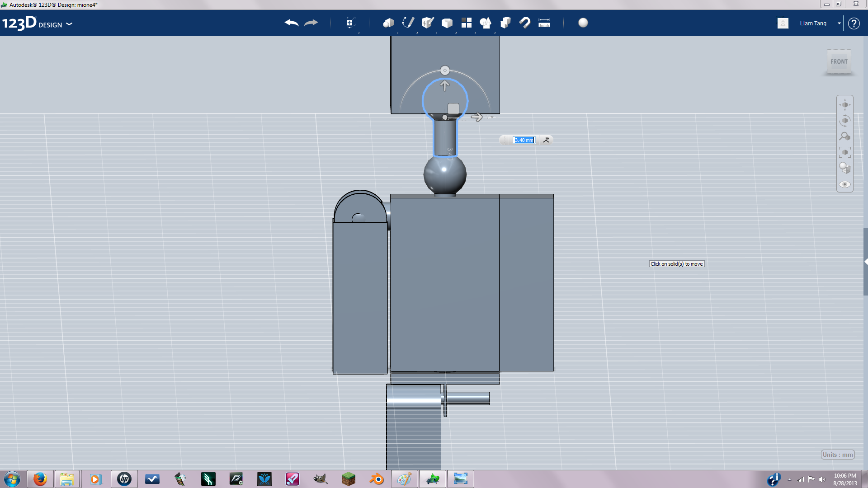This screenshot has height=488, width=868.
Task: Click the planar move square manipulator
Action: coord(453,108)
